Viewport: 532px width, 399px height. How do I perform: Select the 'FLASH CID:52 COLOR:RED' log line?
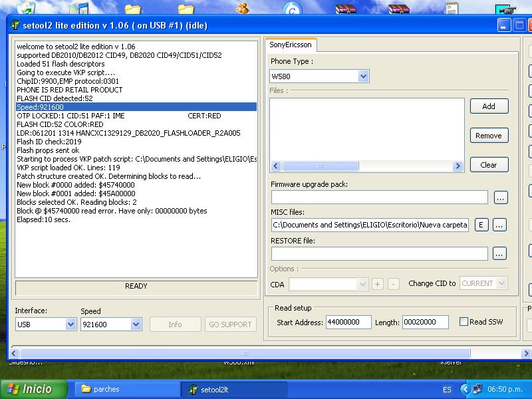[x=60, y=124]
